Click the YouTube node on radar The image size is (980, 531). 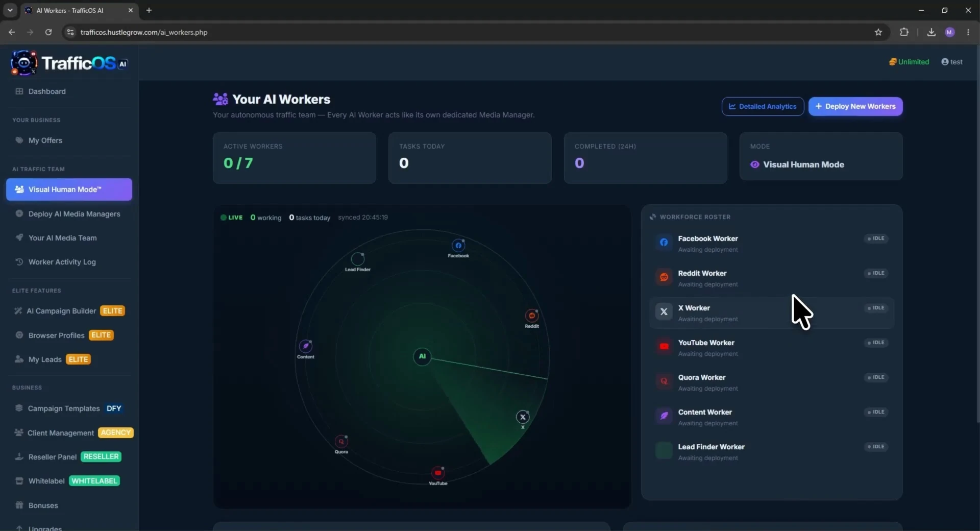click(438, 473)
